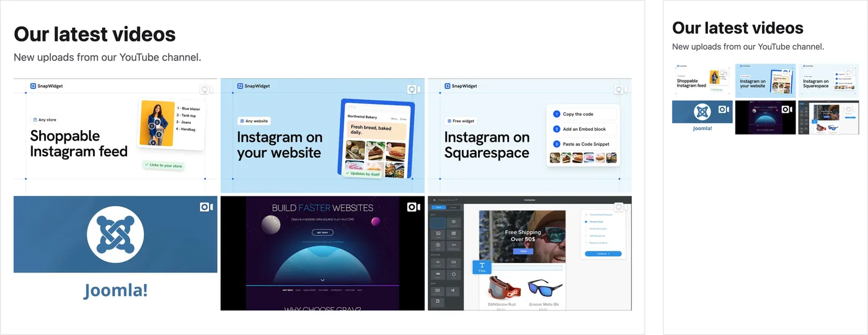
Task: Open the Joomla! video in large preview
Action: 115,253
